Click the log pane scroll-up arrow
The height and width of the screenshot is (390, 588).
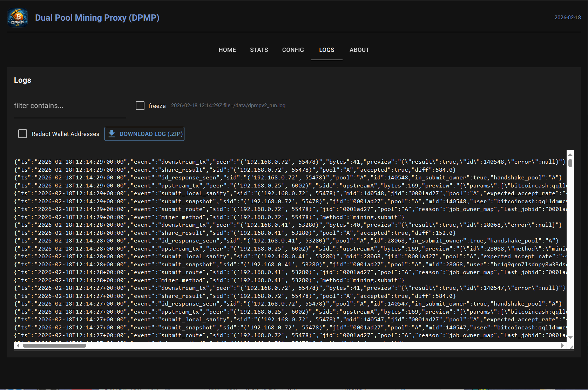click(570, 155)
